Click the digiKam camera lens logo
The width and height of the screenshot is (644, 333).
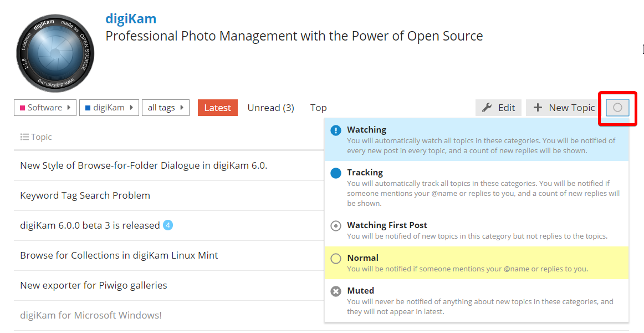click(x=55, y=53)
